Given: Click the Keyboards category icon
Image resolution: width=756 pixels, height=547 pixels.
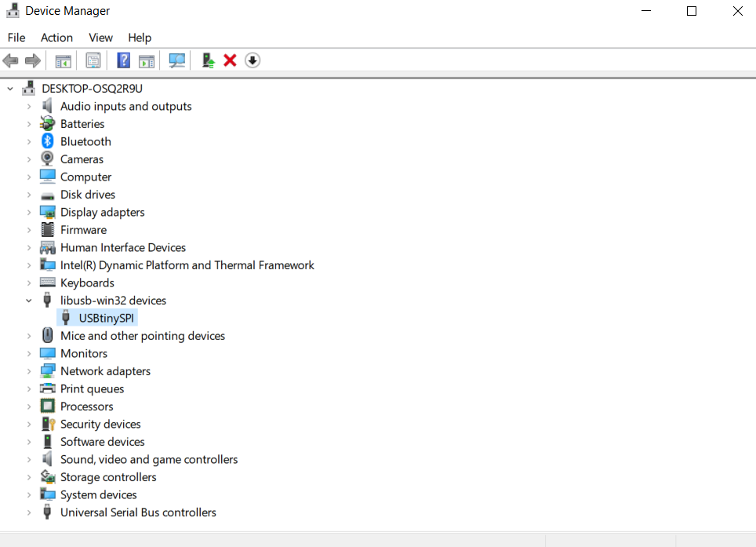Looking at the screenshot, I should click(x=47, y=283).
